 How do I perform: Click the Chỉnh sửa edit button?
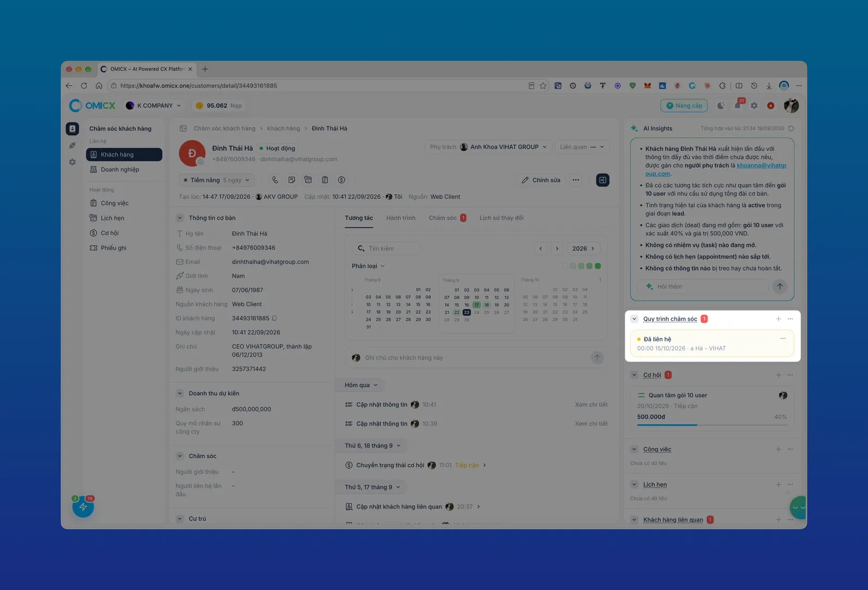click(541, 180)
